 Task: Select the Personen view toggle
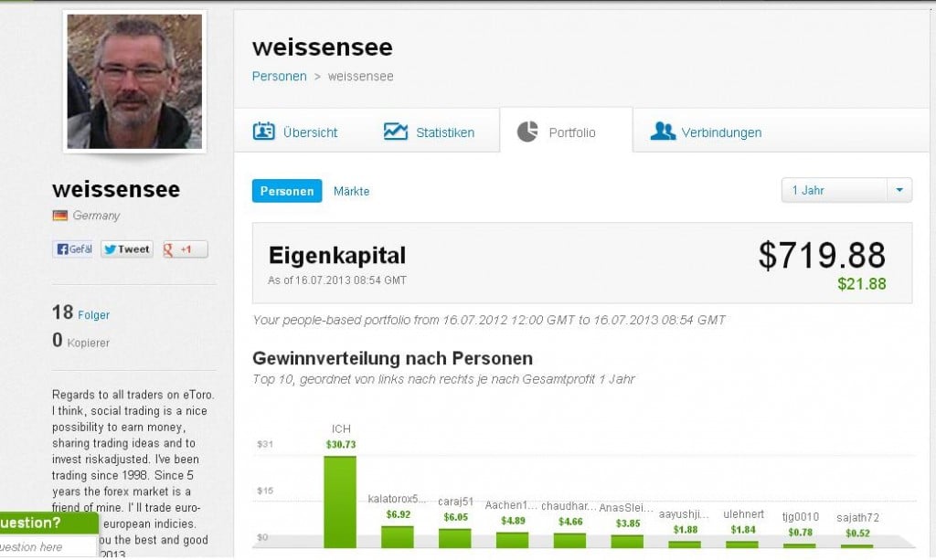(287, 191)
